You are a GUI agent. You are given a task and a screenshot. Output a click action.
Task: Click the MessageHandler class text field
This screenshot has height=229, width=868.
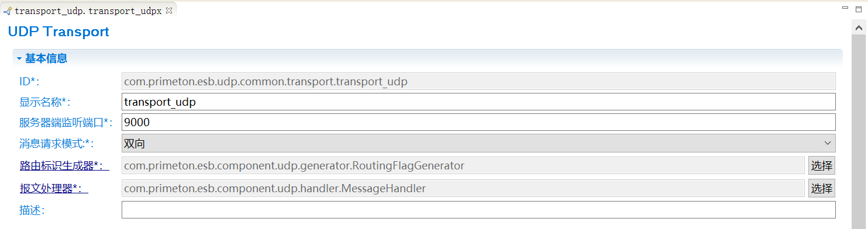[463, 189]
